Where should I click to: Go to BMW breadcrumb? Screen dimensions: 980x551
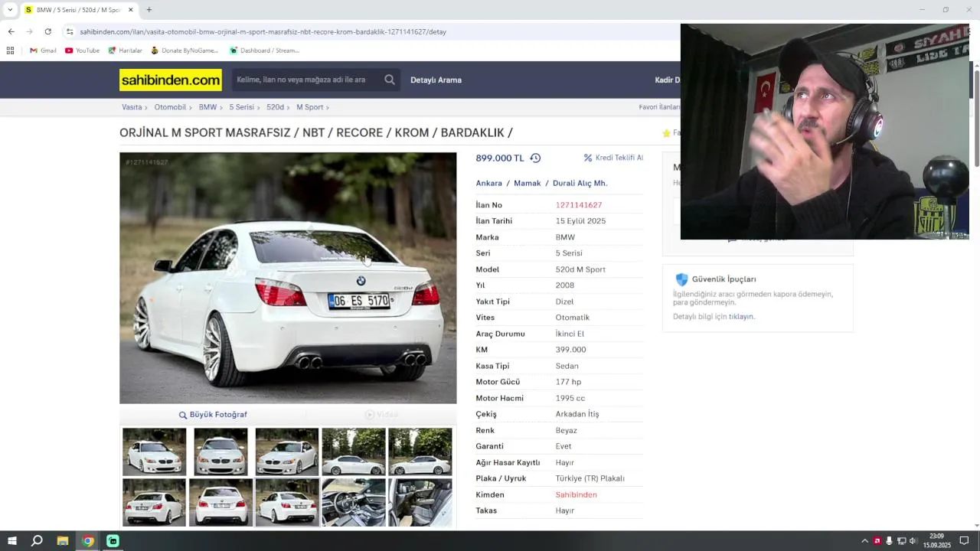tap(207, 107)
